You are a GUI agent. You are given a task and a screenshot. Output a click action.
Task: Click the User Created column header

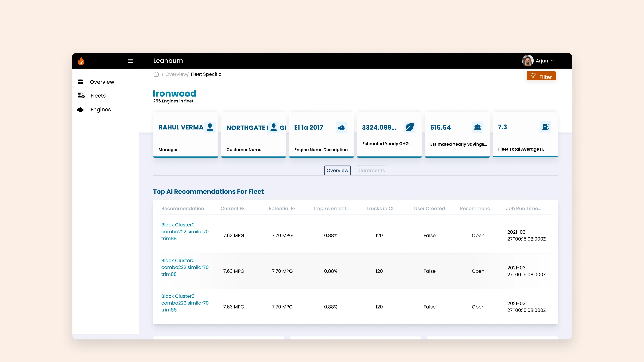point(429,208)
